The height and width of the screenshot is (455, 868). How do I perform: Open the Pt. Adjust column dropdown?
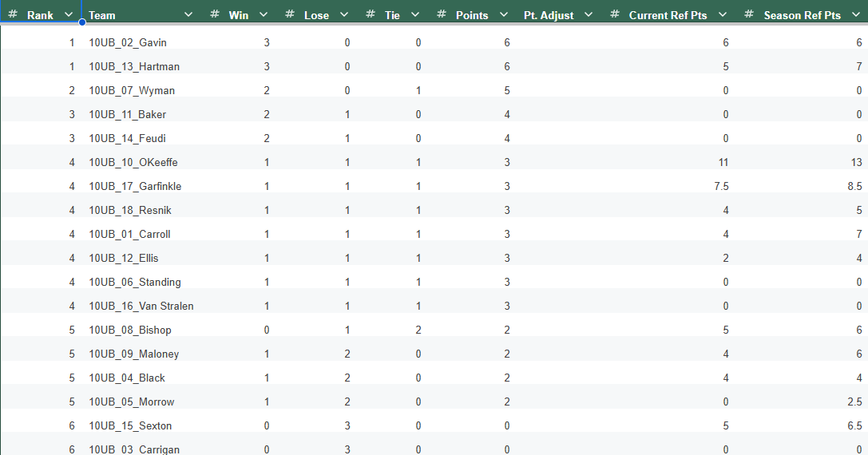[589, 15]
